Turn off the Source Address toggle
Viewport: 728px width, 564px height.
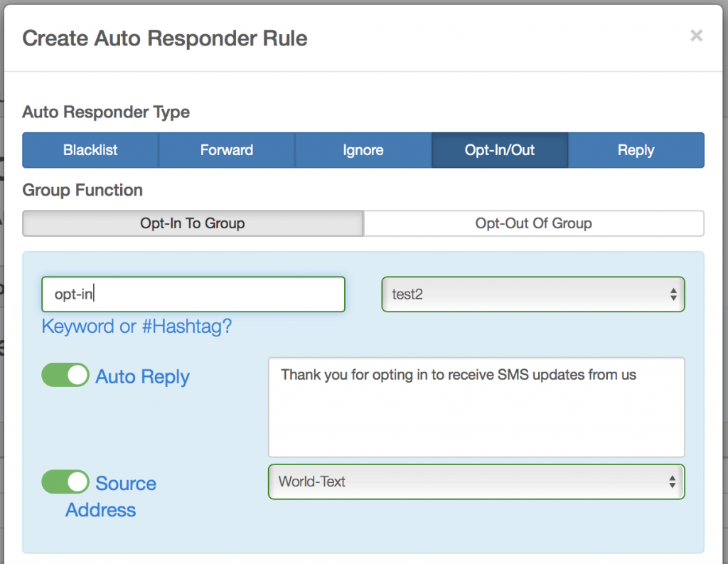[65, 482]
